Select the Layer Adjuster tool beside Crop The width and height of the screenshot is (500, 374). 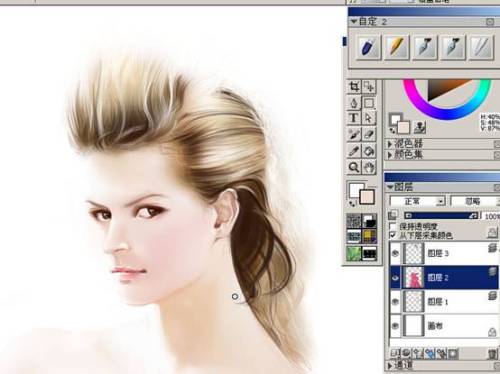(x=369, y=87)
